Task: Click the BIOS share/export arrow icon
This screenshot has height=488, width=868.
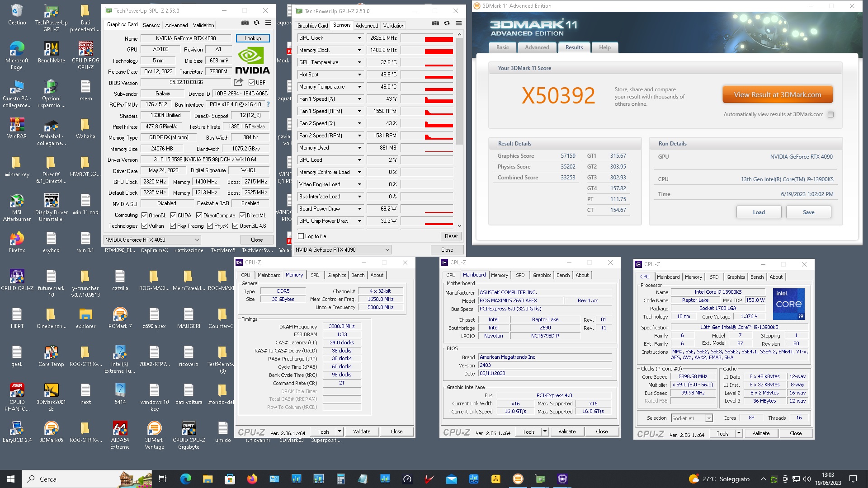Action: click(238, 82)
